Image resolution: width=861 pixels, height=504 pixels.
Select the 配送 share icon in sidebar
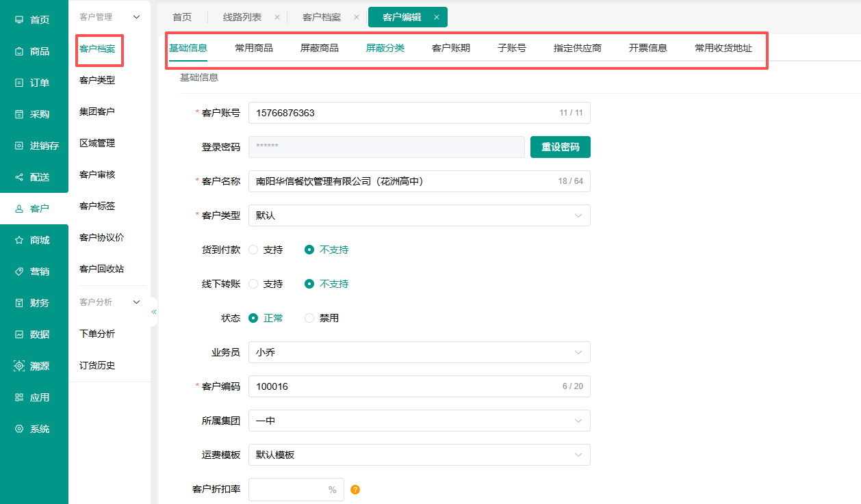pyautogui.click(x=19, y=177)
